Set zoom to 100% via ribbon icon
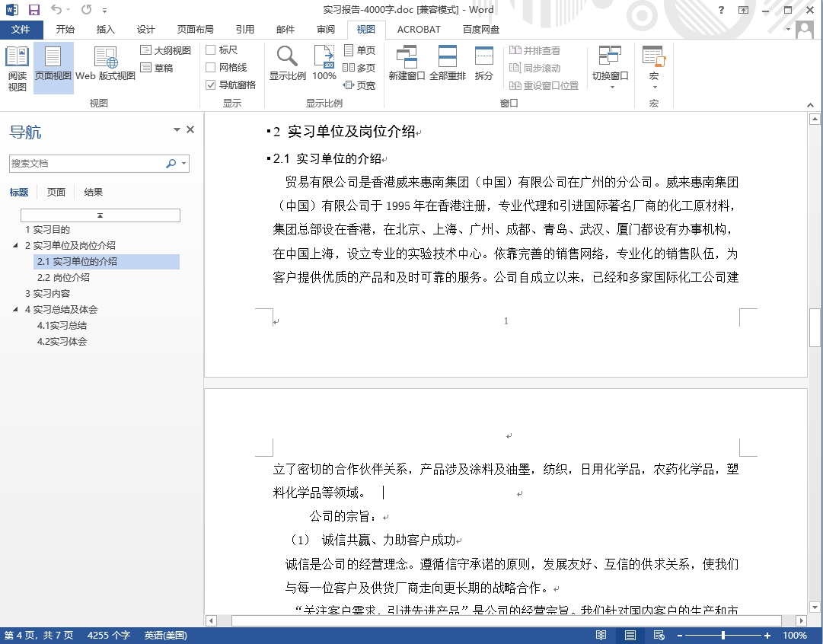The image size is (823, 644). (324, 63)
